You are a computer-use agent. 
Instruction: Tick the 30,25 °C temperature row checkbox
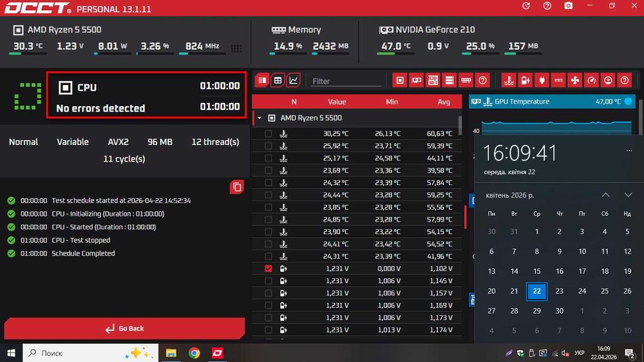[268, 133]
